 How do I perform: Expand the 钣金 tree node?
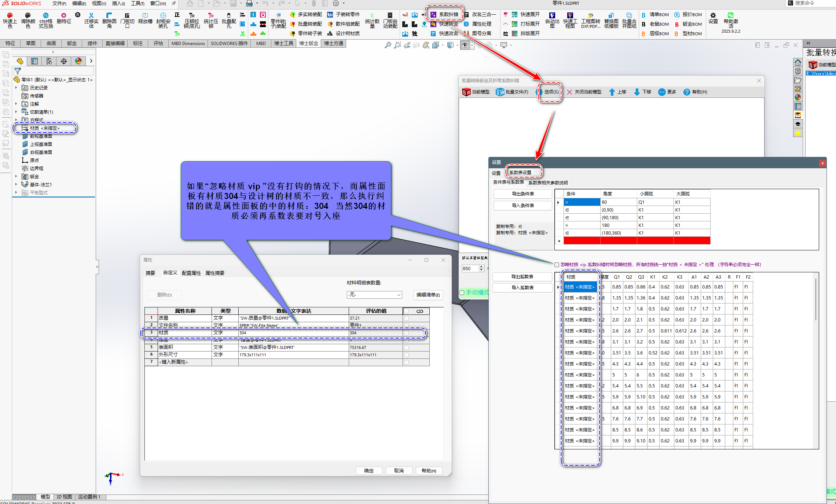click(16, 177)
